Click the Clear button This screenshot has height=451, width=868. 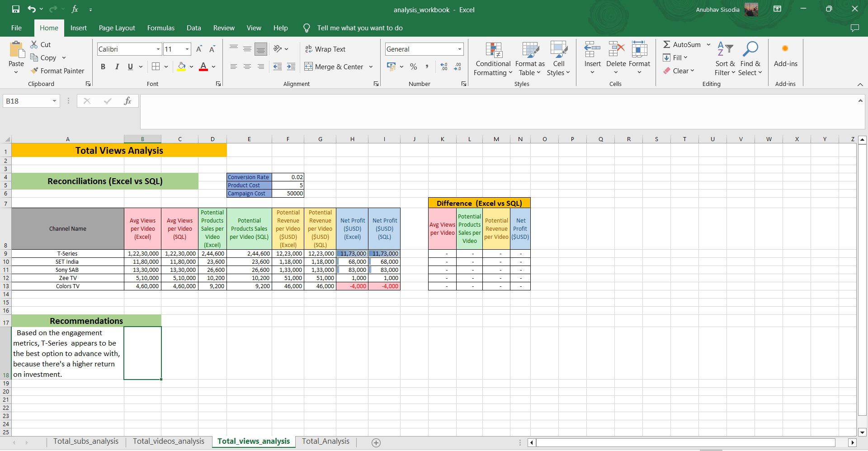coord(679,71)
